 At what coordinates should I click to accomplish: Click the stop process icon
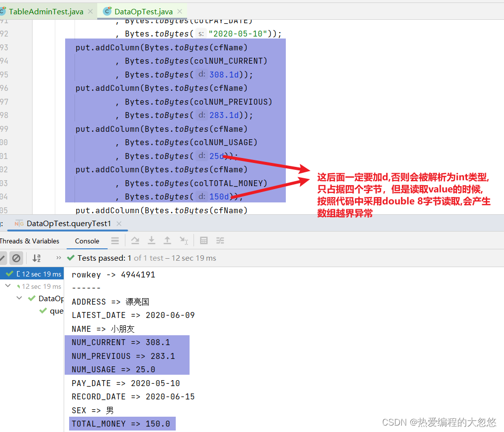[16, 258]
